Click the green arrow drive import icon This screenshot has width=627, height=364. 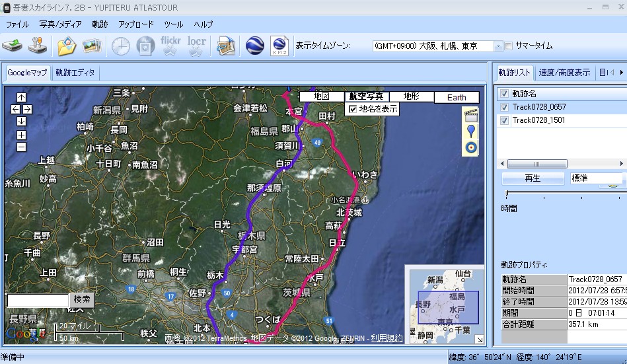[x=13, y=46]
